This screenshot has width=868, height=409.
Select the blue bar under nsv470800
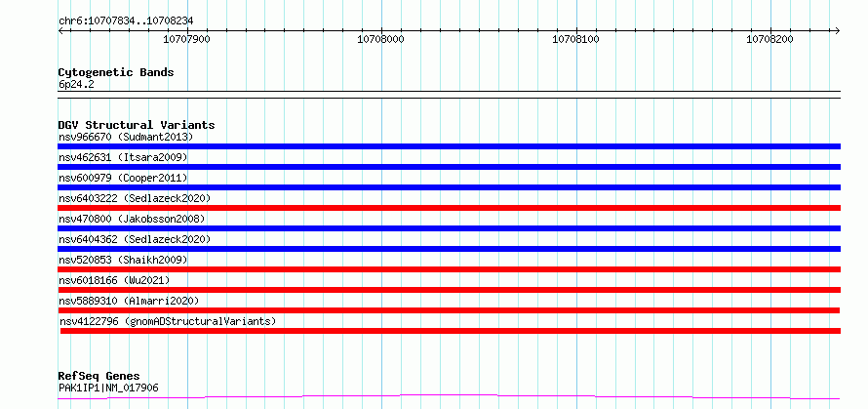(x=449, y=228)
